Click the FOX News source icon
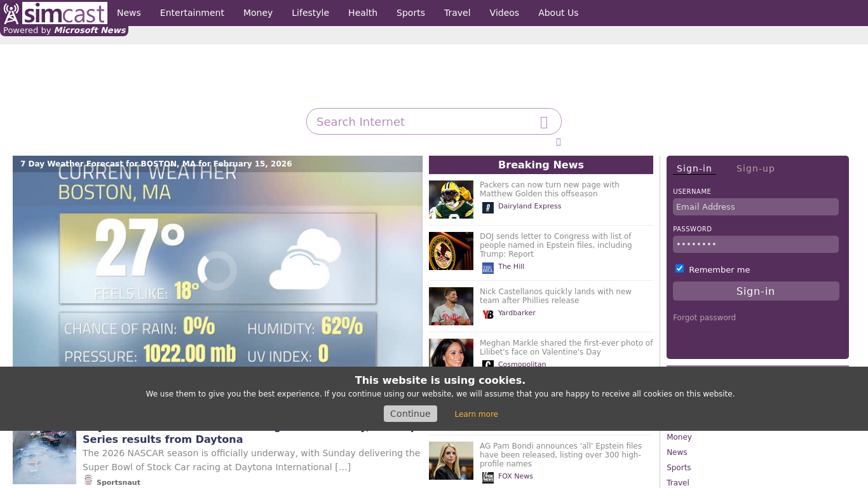Viewport: 868px width, 488px height. (487, 477)
